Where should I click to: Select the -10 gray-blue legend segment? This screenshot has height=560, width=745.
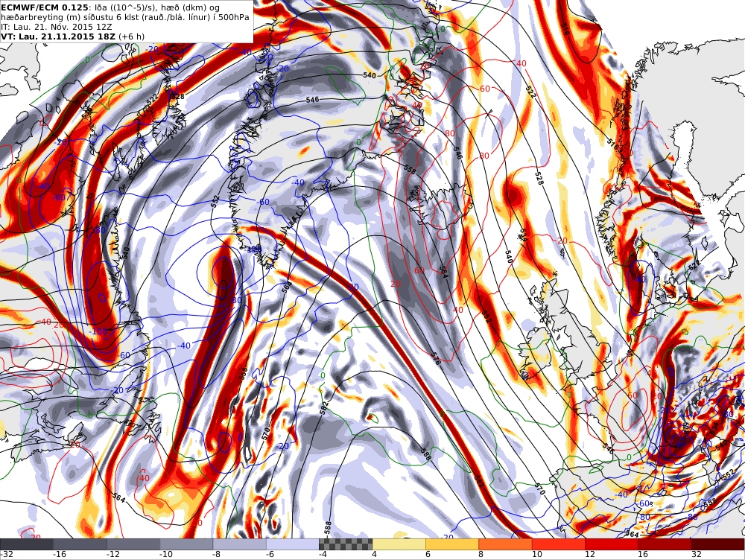186,544
